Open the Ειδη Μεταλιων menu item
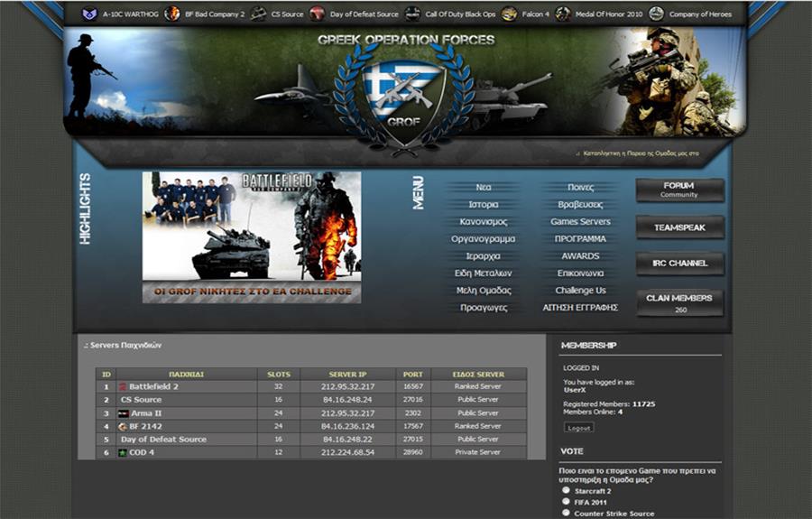Screen dimensions: 812x519 click(x=484, y=273)
